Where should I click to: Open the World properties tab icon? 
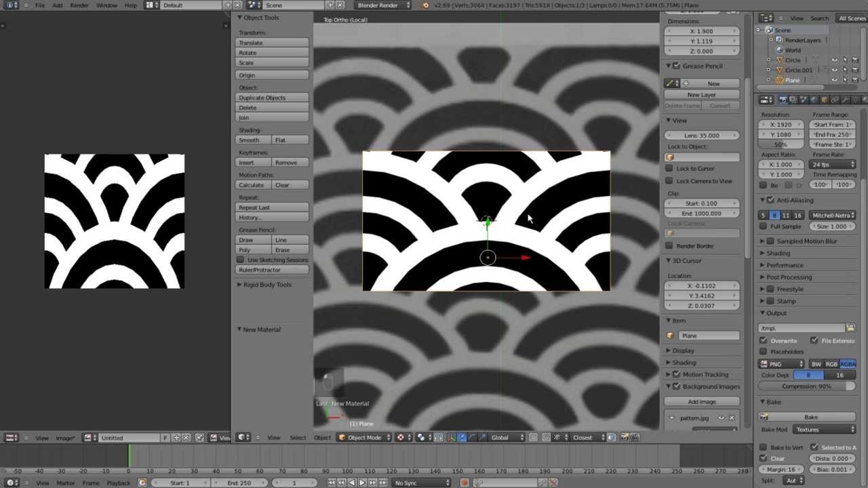813,100
